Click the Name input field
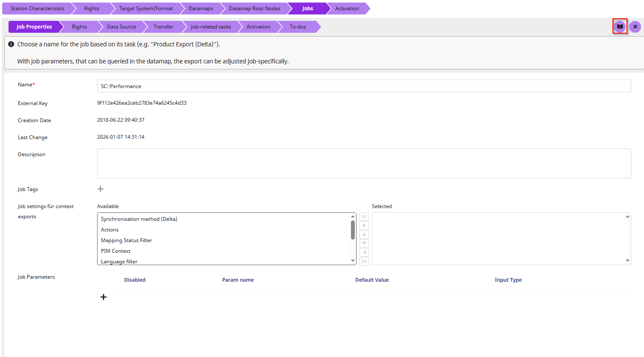 tap(364, 86)
